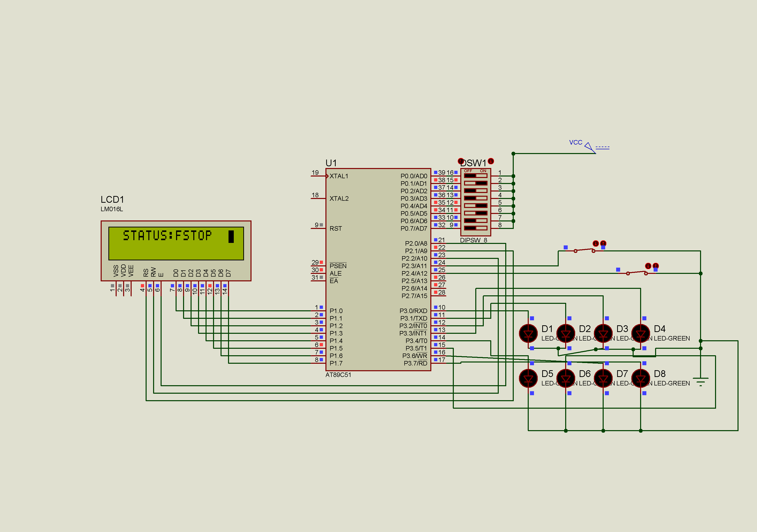
Task: Click the P0.7/AD7 pin label
Action: tap(414, 228)
